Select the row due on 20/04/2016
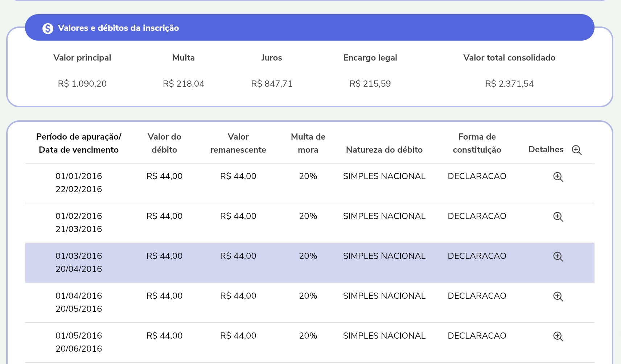The image size is (621, 364). pos(309,263)
